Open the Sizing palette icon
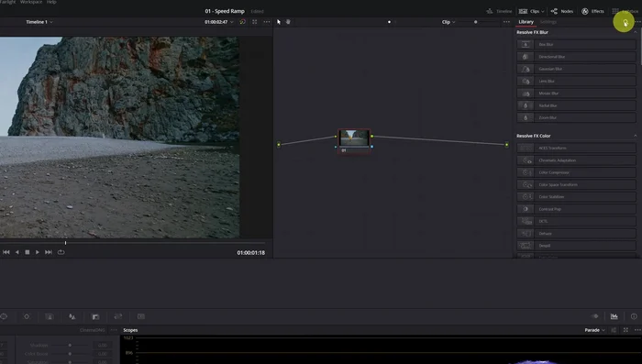 pos(118,316)
